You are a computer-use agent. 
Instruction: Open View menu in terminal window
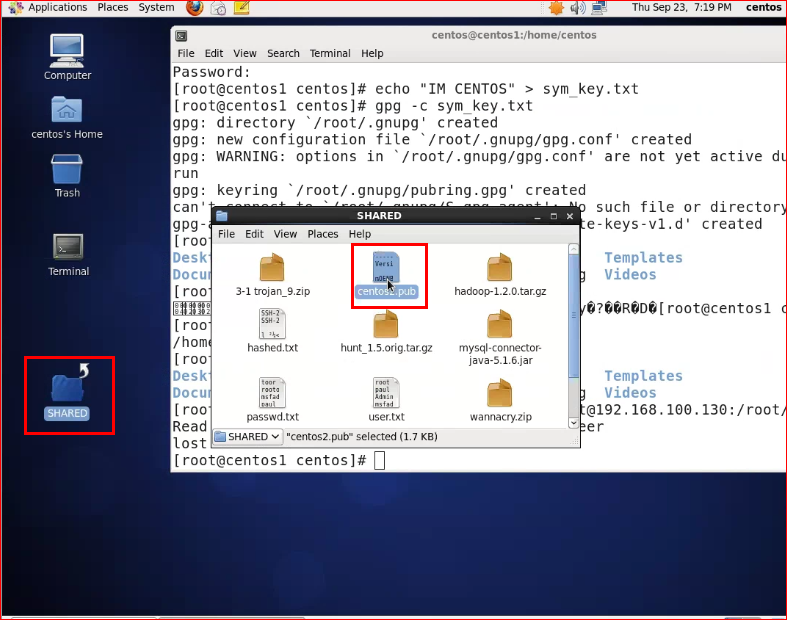tap(245, 53)
